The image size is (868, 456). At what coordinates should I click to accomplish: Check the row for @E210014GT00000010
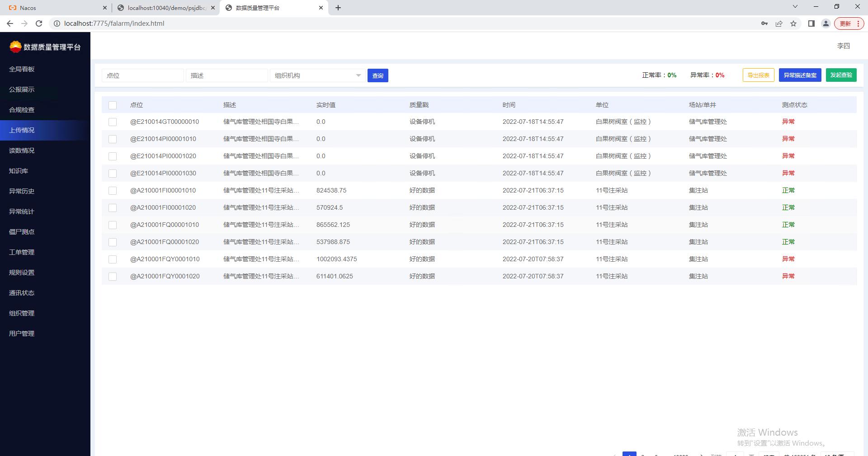pyautogui.click(x=113, y=122)
